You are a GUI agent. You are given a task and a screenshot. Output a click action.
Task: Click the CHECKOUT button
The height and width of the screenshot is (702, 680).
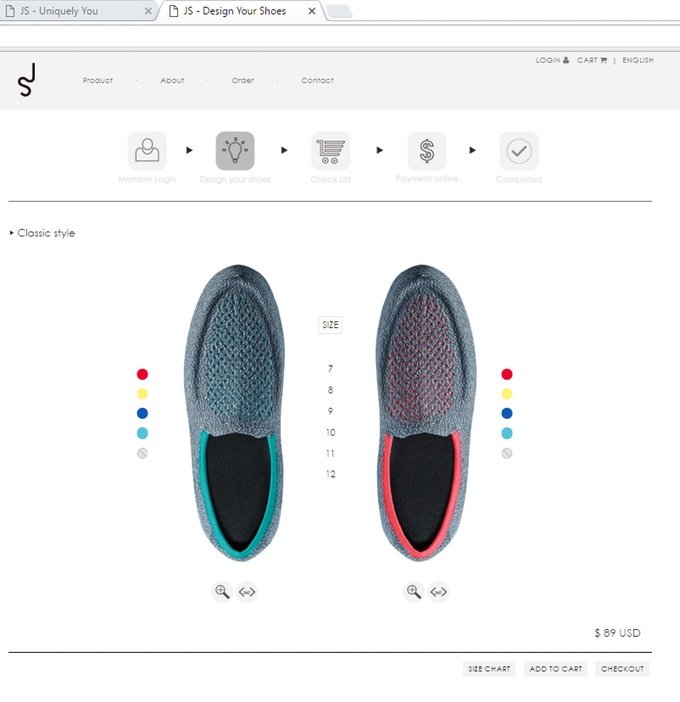coord(622,668)
